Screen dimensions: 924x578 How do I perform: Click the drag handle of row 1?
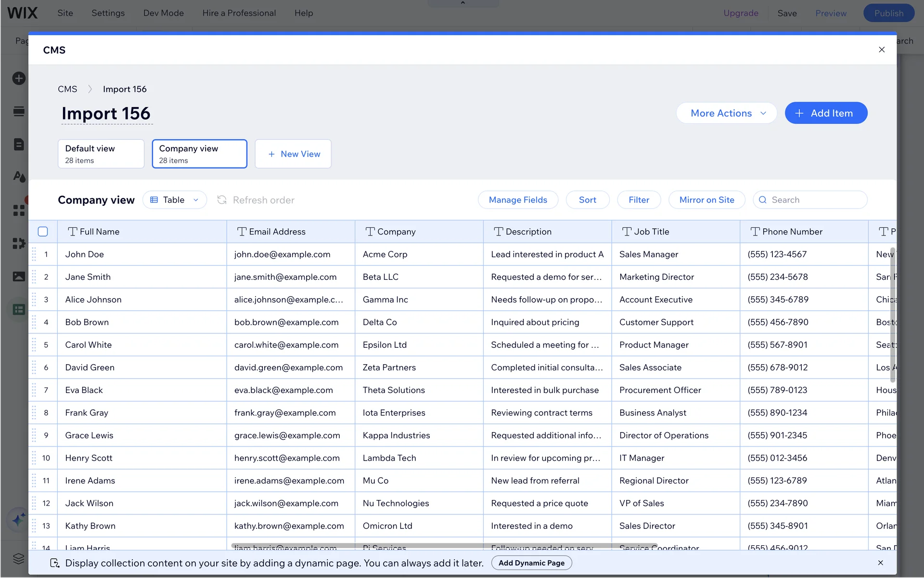click(34, 254)
